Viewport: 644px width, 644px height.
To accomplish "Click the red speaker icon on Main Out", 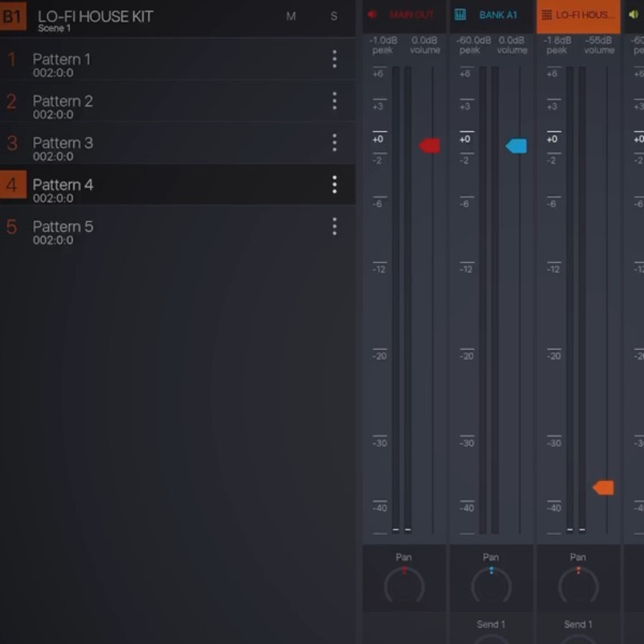I will pyautogui.click(x=372, y=14).
